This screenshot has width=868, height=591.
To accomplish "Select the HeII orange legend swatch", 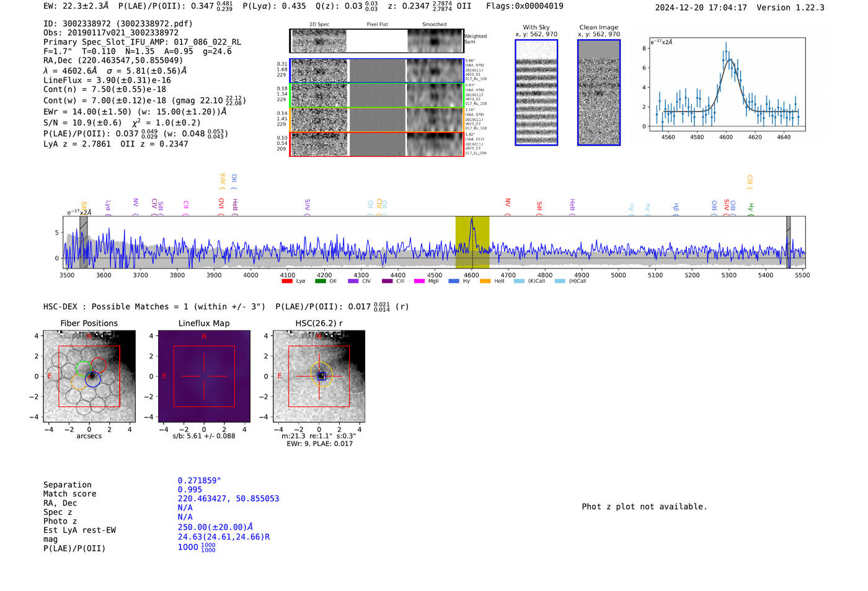I will 485,282.
